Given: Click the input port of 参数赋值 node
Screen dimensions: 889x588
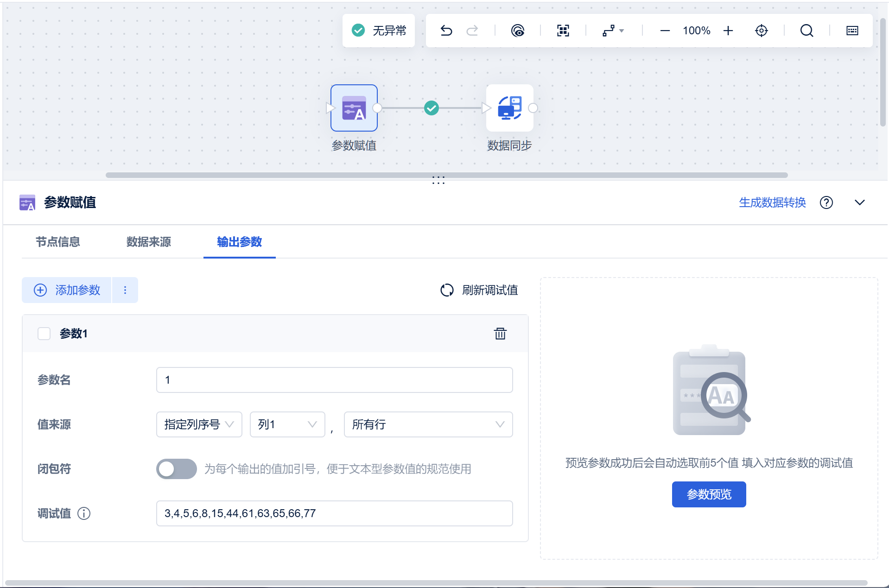Looking at the screenshot, I should 330,108.
